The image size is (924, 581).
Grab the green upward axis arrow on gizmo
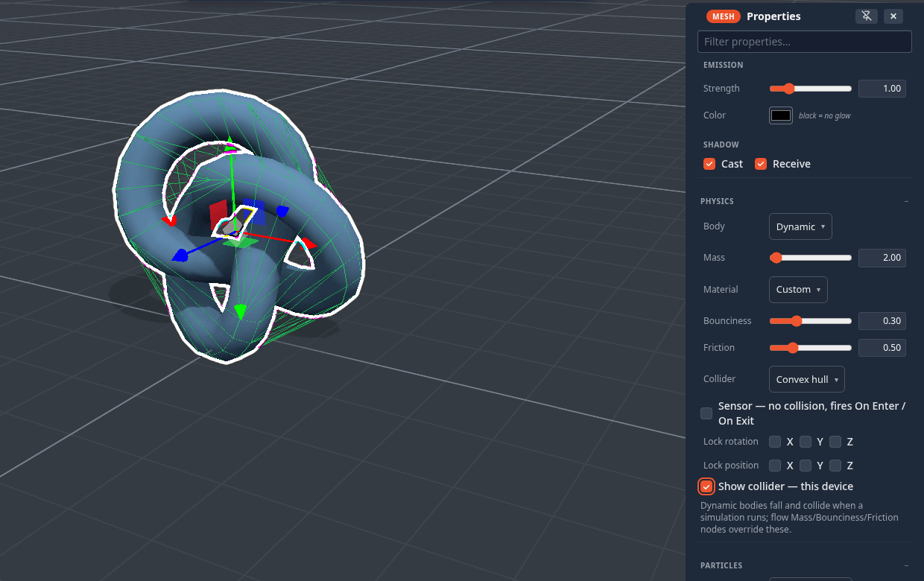coord(230,146)
